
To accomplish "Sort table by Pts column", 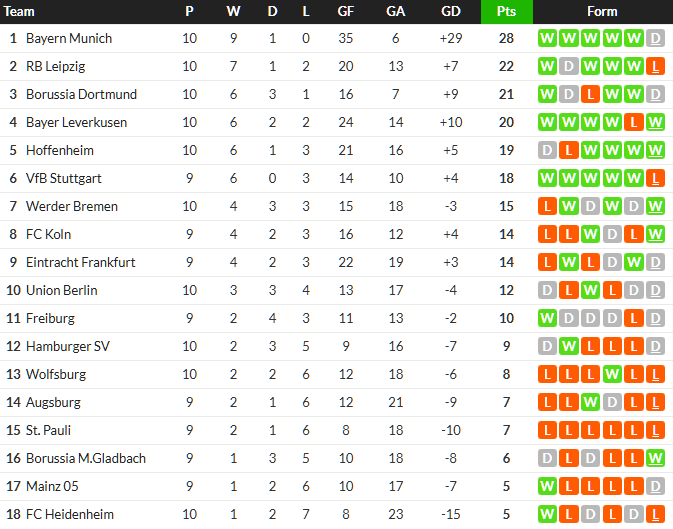I will (x=506, y=12).
